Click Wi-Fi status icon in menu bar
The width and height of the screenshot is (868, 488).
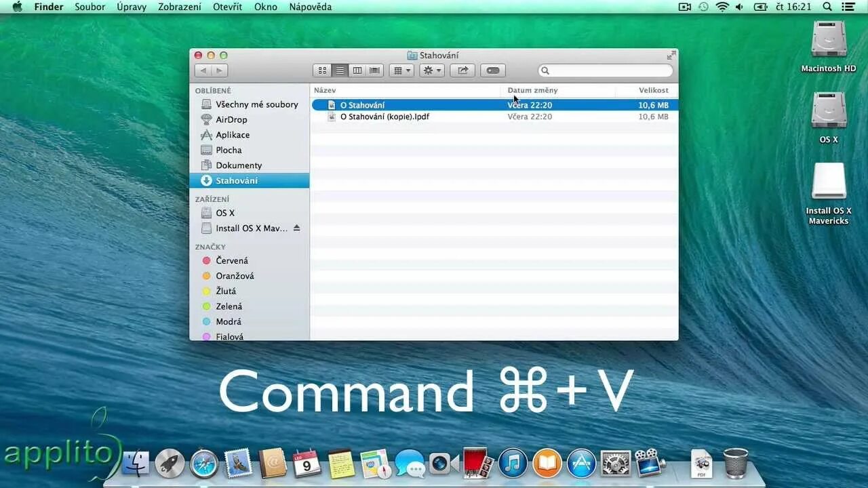tap(722, 7)
